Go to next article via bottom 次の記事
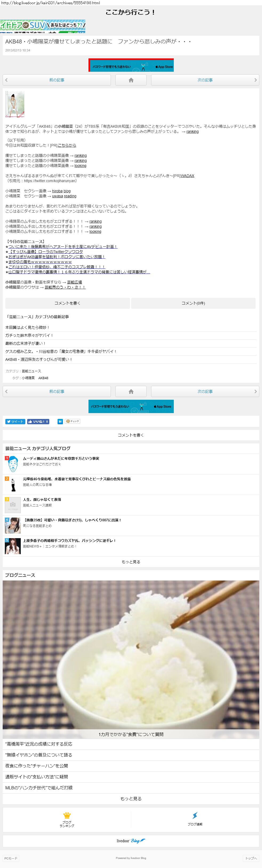 click(205, 391)
